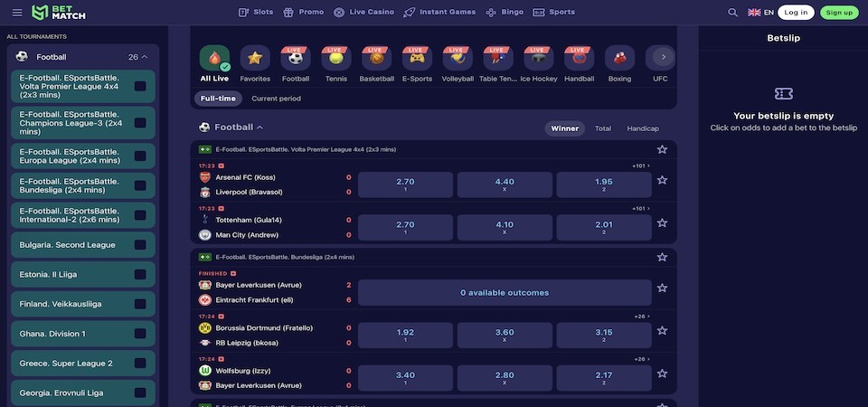Check the International-2 tournament checkbox

[140, 215]
